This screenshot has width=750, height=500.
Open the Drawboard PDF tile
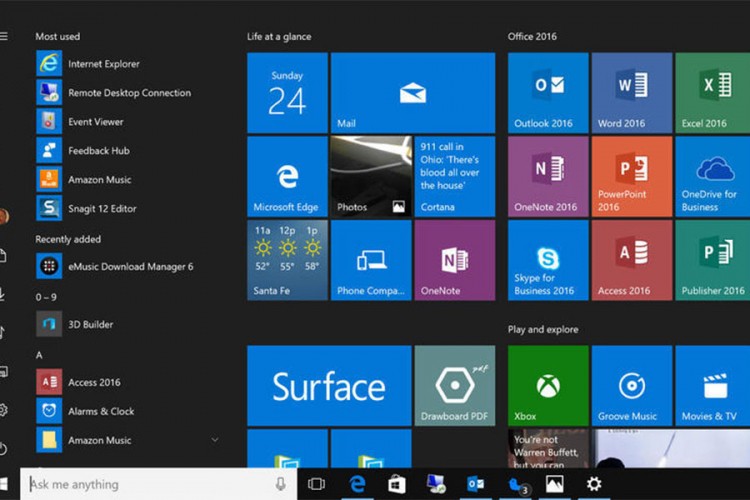[455, 386]
